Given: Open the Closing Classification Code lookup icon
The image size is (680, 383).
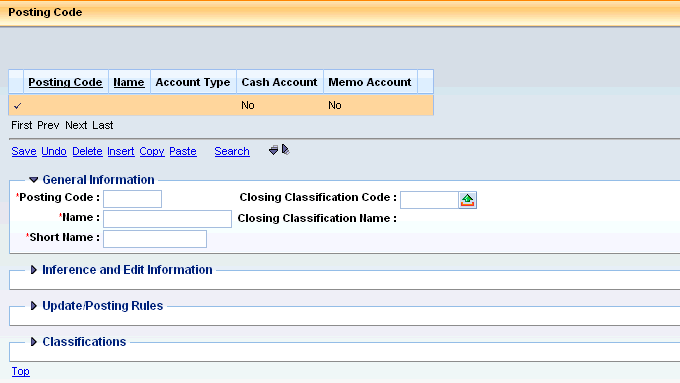Looking at the screenshot, I should pos(468,200).
